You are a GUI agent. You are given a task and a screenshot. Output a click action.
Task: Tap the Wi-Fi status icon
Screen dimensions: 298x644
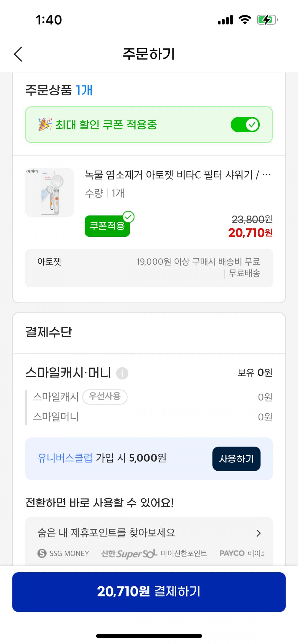pyautogui.click(x=244, y=20)
